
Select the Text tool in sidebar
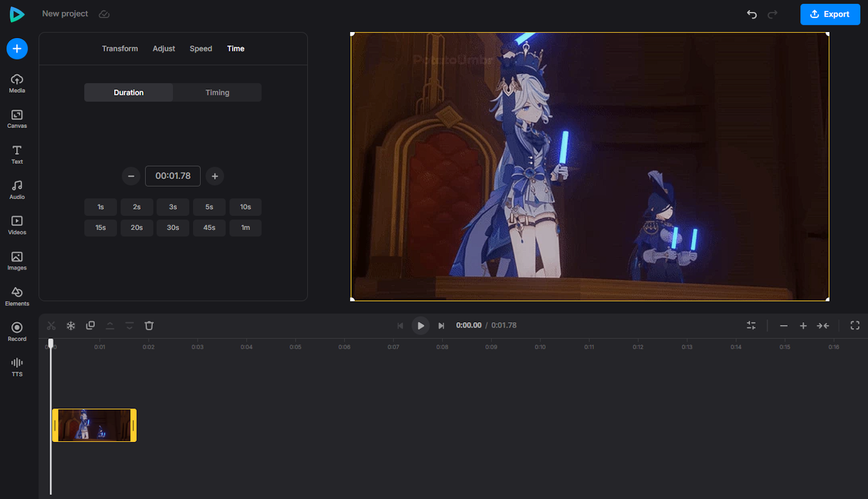[17, 154]
